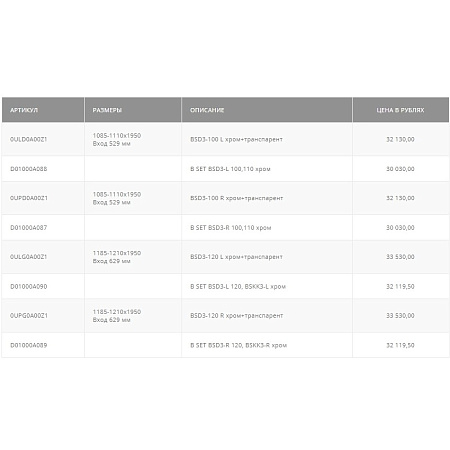
Task: Click size 1185-1210x1950 in 0ULG0A00Z1 row
Action: coord(117,253)
